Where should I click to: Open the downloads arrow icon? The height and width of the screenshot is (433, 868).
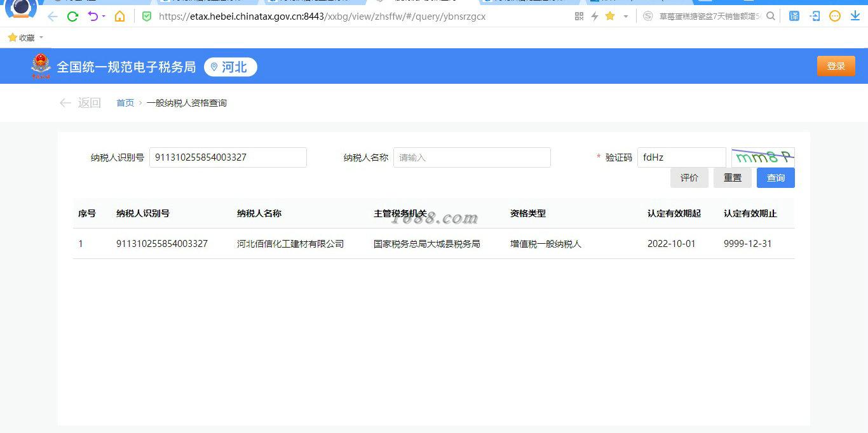tap(855, 17)
